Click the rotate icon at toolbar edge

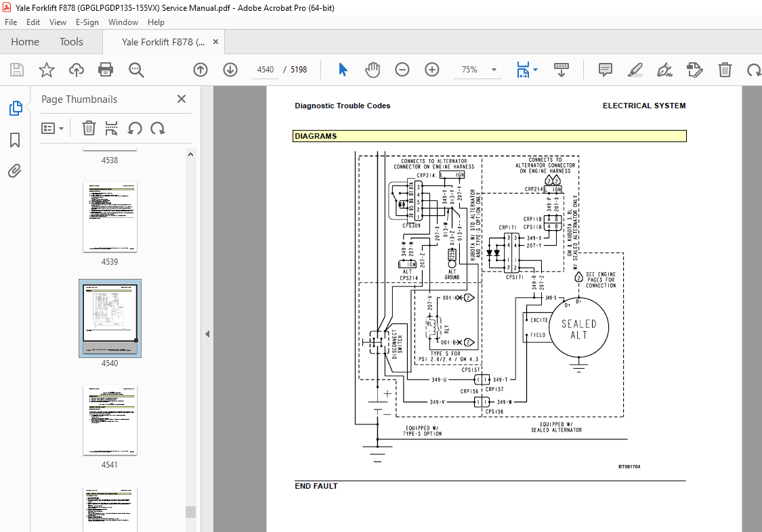coord(755,70)
